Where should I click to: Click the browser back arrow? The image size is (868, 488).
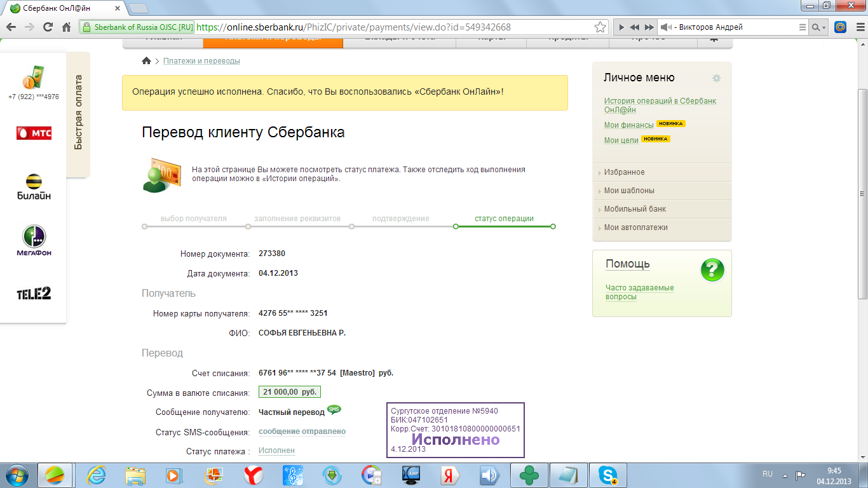11,27
